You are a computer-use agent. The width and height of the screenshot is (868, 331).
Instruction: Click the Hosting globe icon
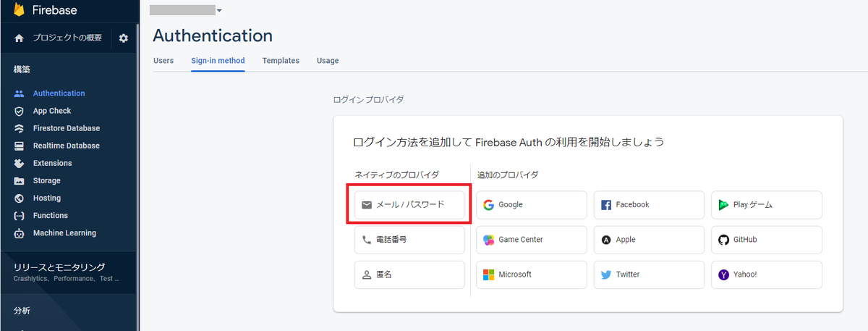pos(20,198)
